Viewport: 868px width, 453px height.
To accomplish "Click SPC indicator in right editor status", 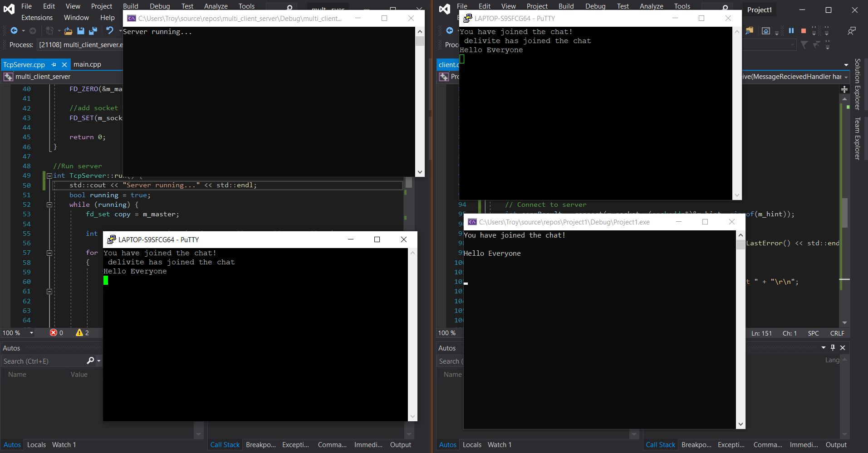I will [x=813, y=333].
